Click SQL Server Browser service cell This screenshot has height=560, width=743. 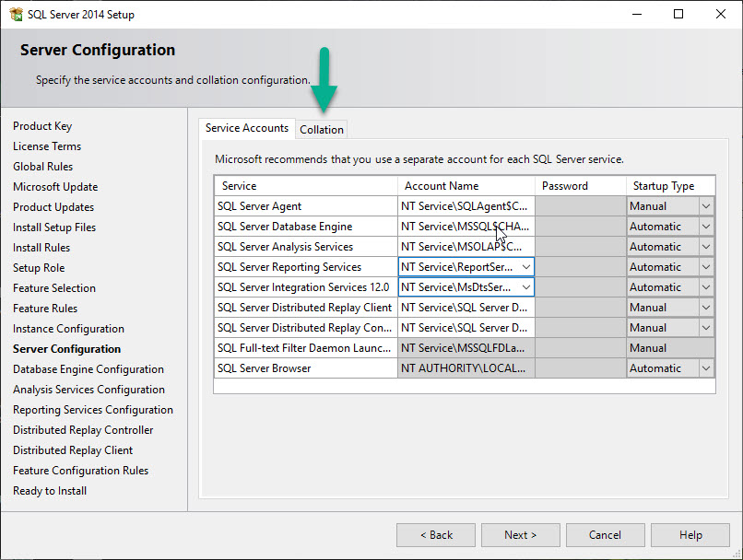[306, 368]
